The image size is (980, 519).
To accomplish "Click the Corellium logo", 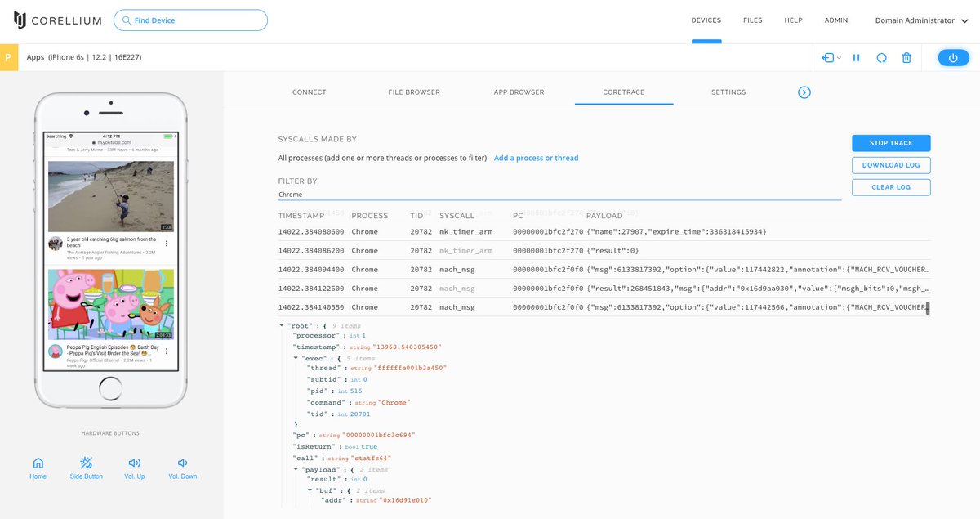I will coord(57,20).
